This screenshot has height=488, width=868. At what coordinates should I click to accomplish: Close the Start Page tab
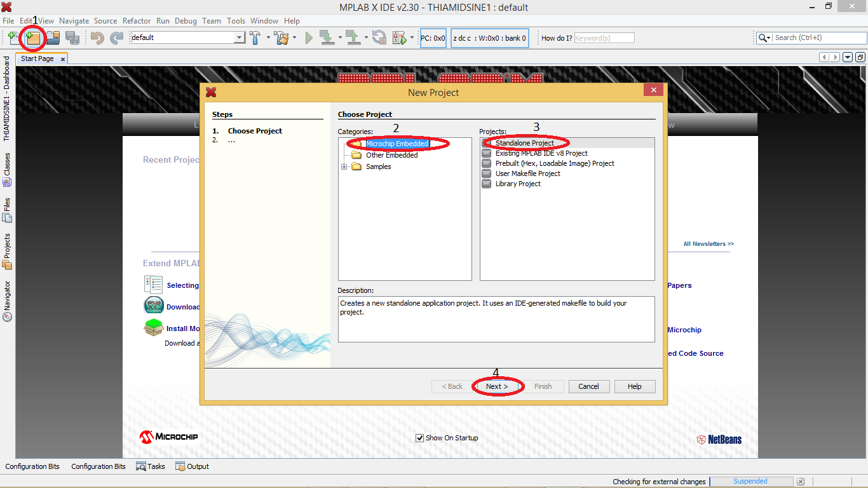click(62, 59)
